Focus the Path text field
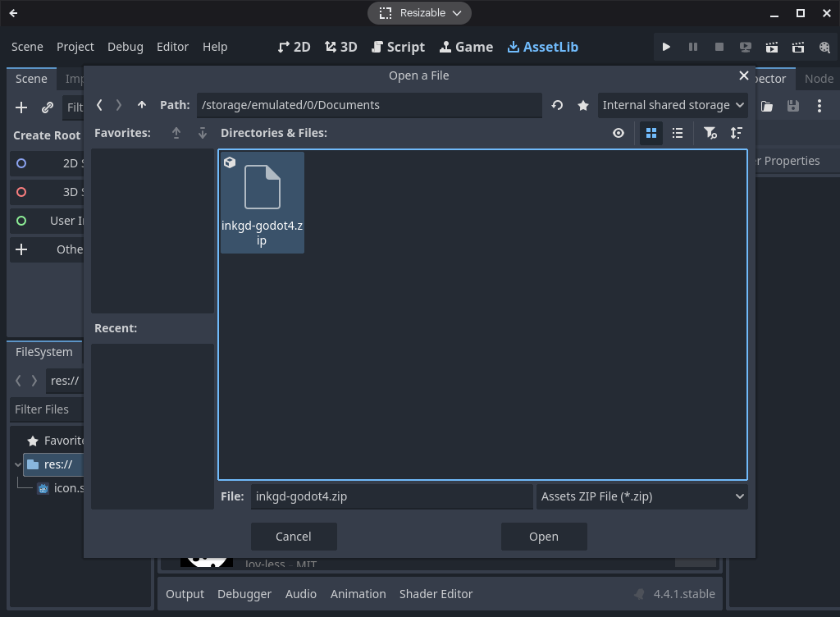Screen dimensions: 840x617 (369, 105)
